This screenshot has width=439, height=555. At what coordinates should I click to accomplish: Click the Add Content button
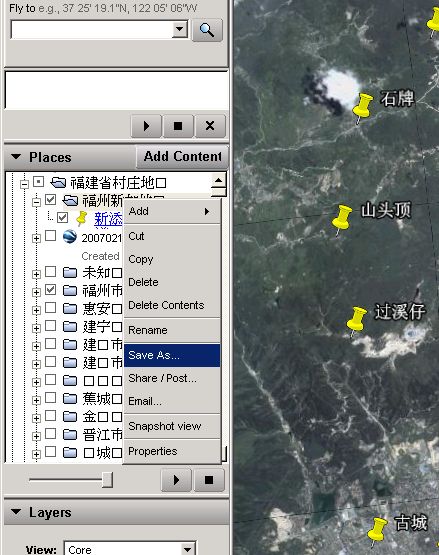click(182, 156)
